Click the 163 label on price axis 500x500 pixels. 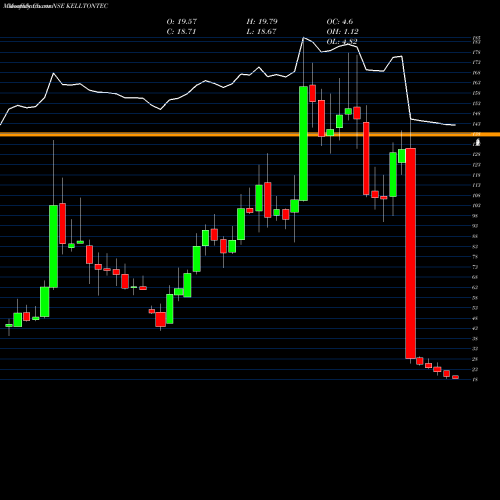click(476, 83)
